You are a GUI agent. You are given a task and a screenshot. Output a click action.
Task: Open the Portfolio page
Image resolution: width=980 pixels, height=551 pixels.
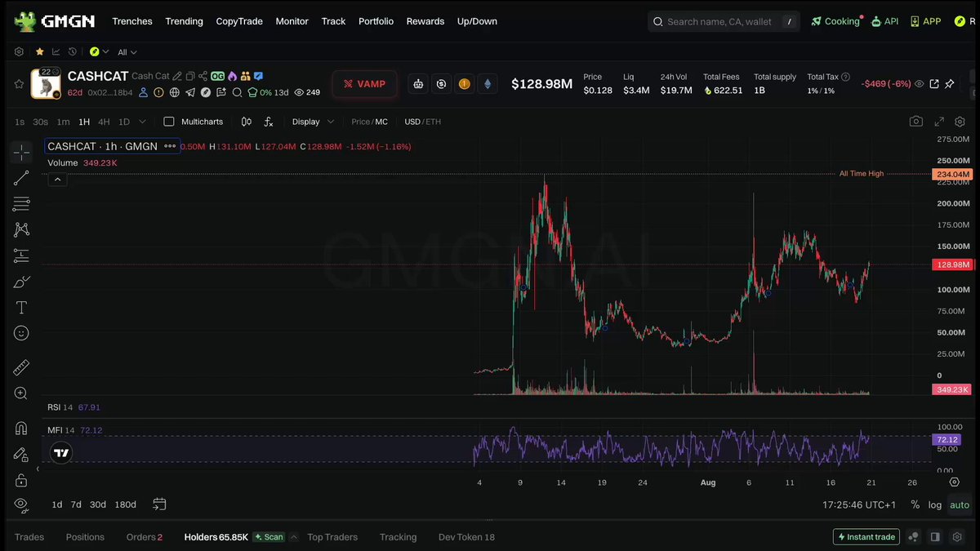[x=376, y=21]
